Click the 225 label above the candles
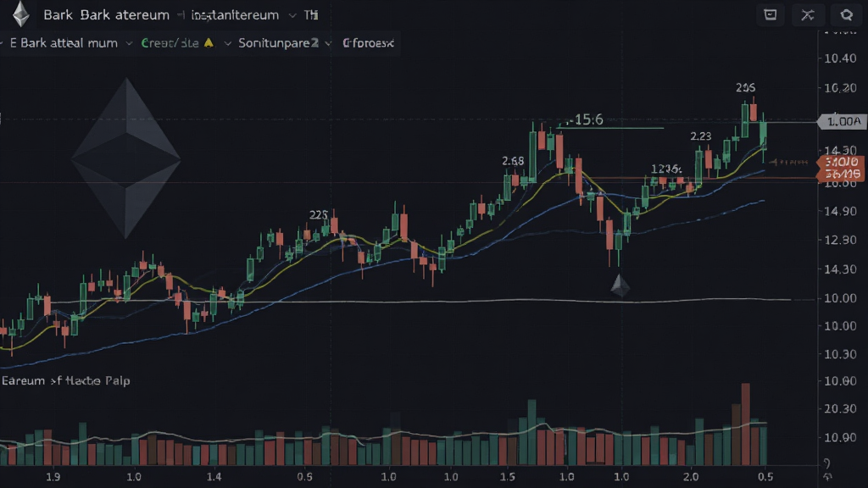This screenshot has width=868, height=488. 319,214
